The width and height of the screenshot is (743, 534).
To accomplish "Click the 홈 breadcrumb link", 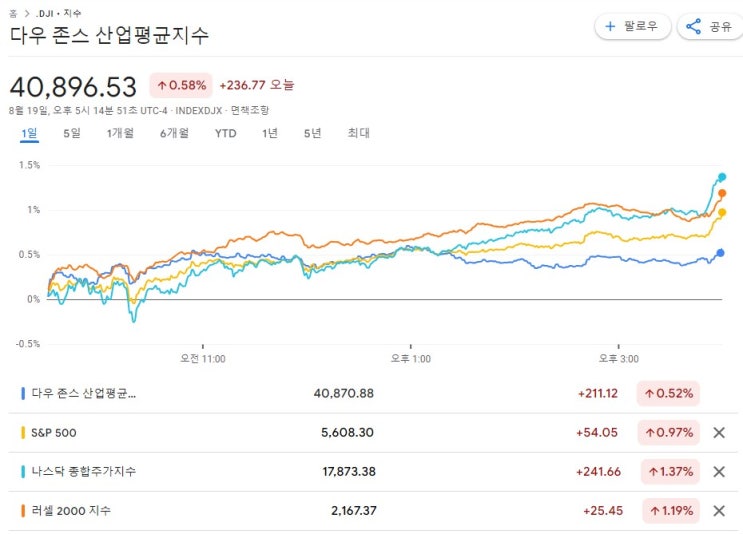I will tap(13, 13).
